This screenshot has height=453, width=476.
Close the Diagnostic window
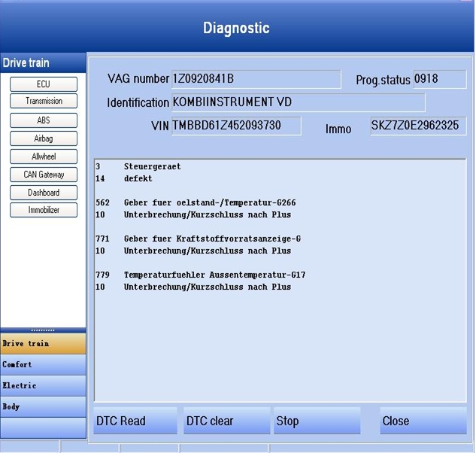pyautogui.click(x=423, y=421)
